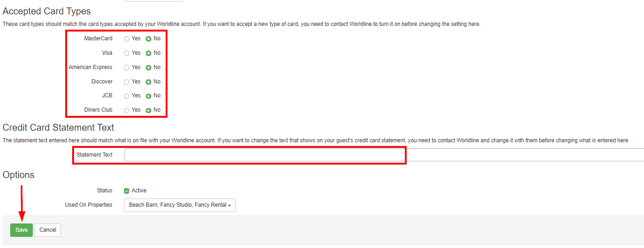Select Yes for JCB
This screenshot has height=248, width=644.
pyautogui.click(x=126, y=96)
